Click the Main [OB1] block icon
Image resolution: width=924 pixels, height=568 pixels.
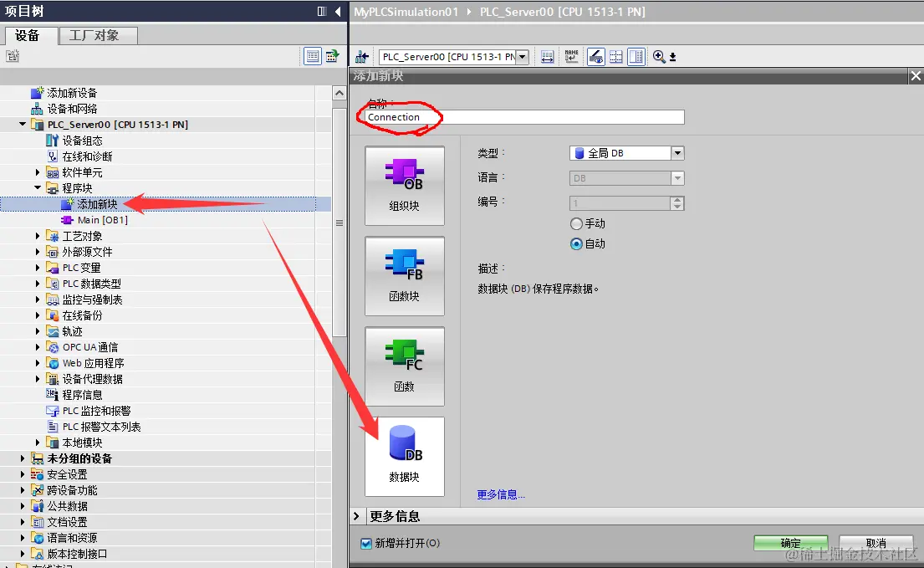coord(67,220)
